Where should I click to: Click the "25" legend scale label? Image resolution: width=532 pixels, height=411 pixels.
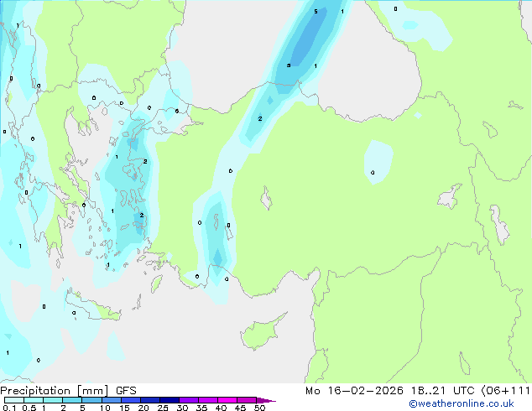click(x=163, y=408)
